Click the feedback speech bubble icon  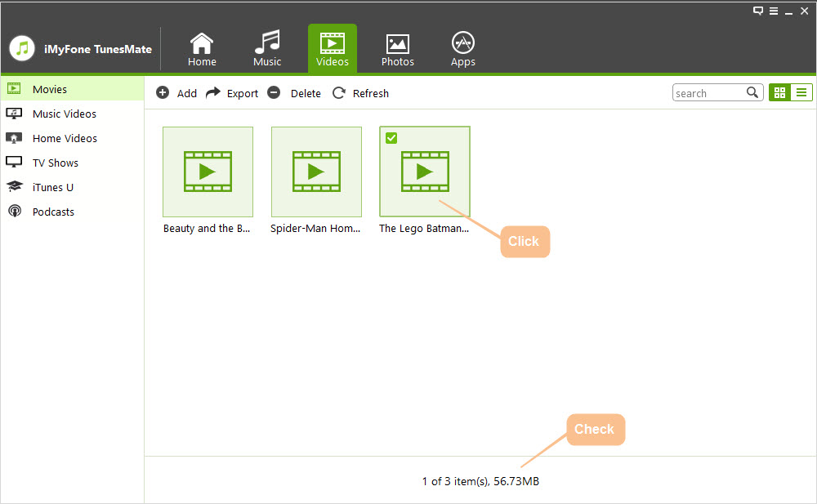pos(758,11)
